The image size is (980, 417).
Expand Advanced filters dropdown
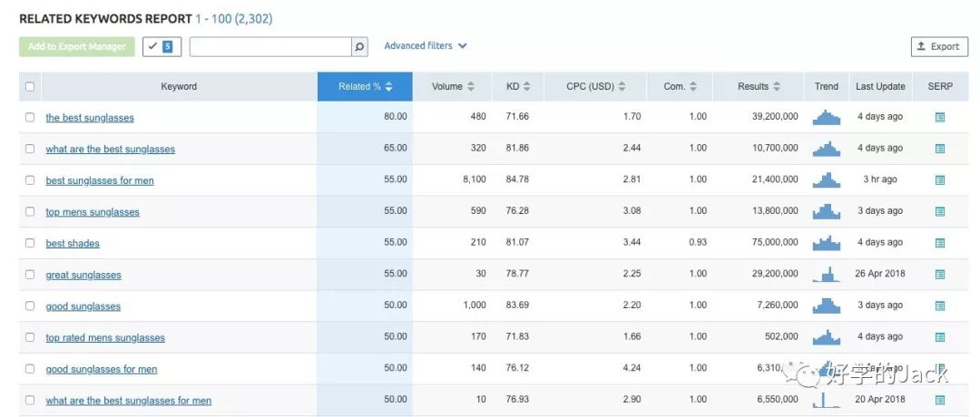(x=425, y=46)
